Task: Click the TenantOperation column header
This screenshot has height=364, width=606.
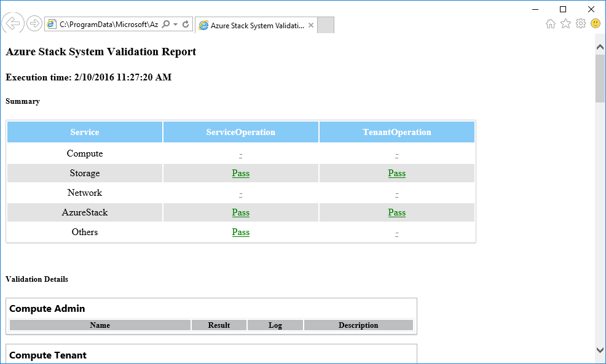Action: tap(397, 132)
